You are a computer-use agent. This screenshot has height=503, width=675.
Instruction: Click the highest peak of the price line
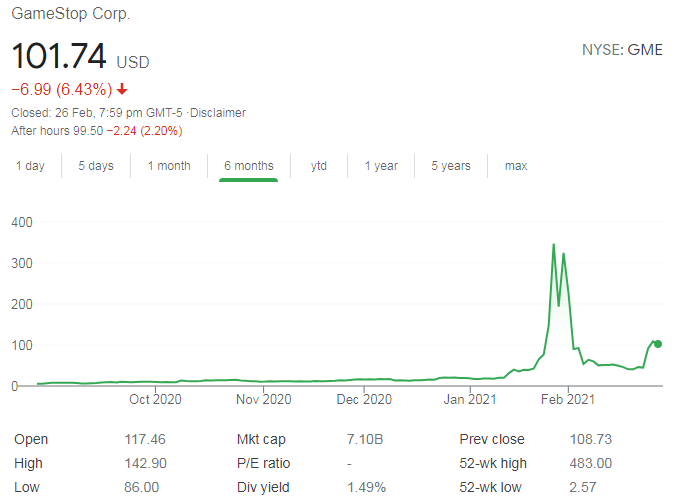(554, 244)
